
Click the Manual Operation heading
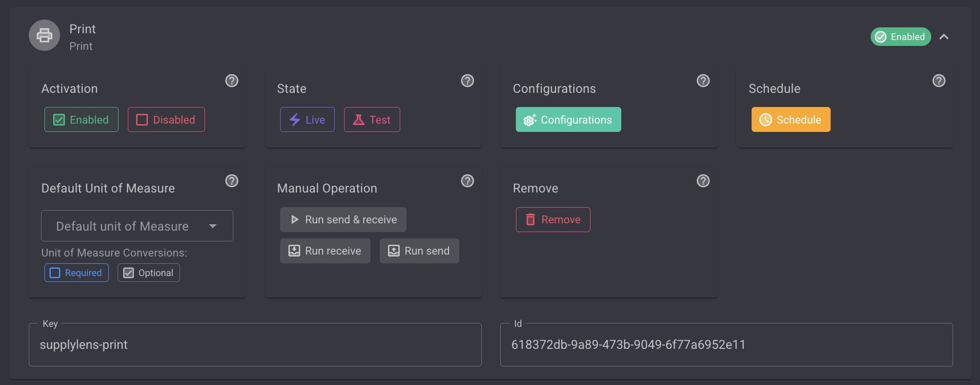point(327,189)
